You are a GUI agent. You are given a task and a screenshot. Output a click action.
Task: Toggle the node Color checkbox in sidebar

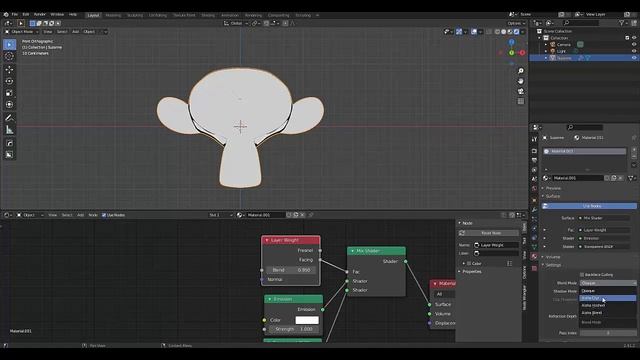469,264
